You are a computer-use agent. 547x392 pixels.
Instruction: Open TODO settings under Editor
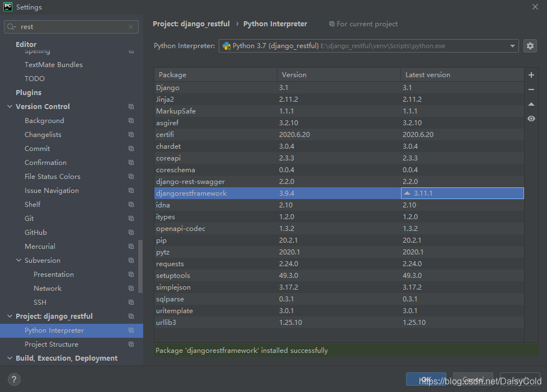[35, 79]
